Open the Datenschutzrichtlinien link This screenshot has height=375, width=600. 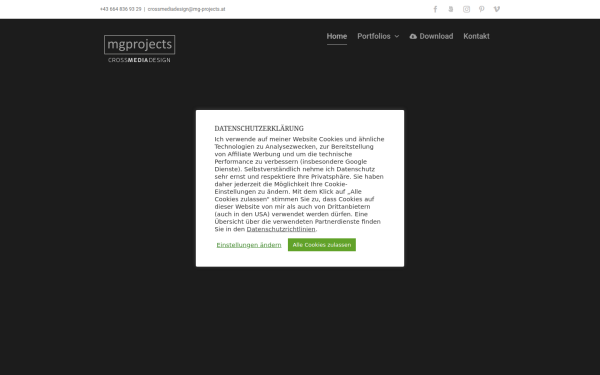click(281, 229)
